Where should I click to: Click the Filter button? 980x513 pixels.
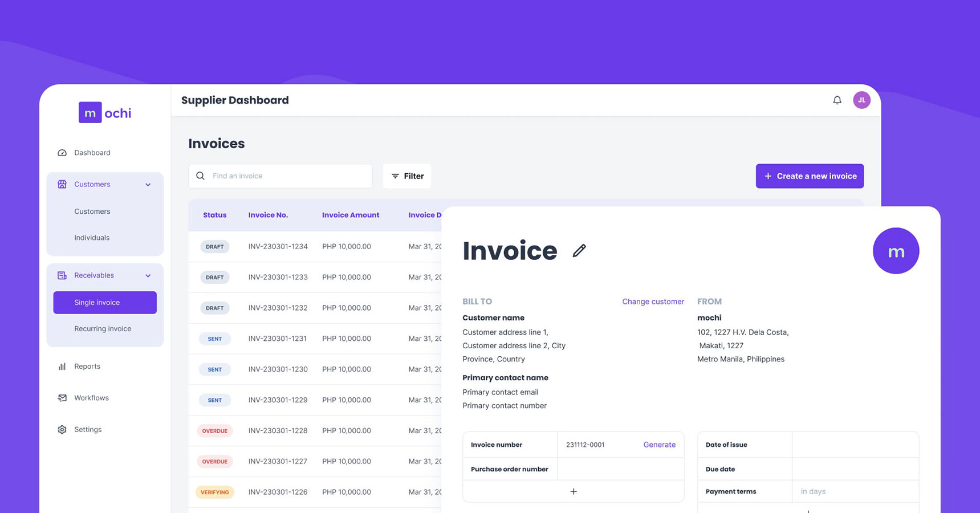(407, 176)
